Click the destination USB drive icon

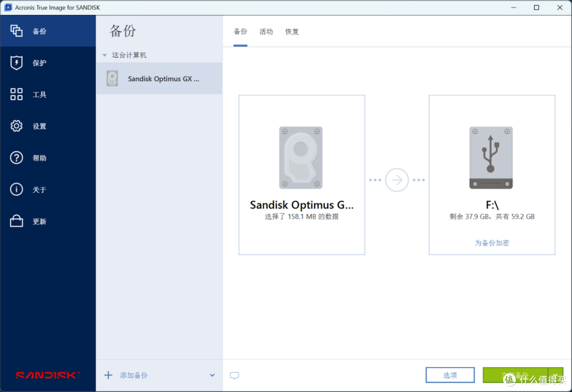coord(491,158)
